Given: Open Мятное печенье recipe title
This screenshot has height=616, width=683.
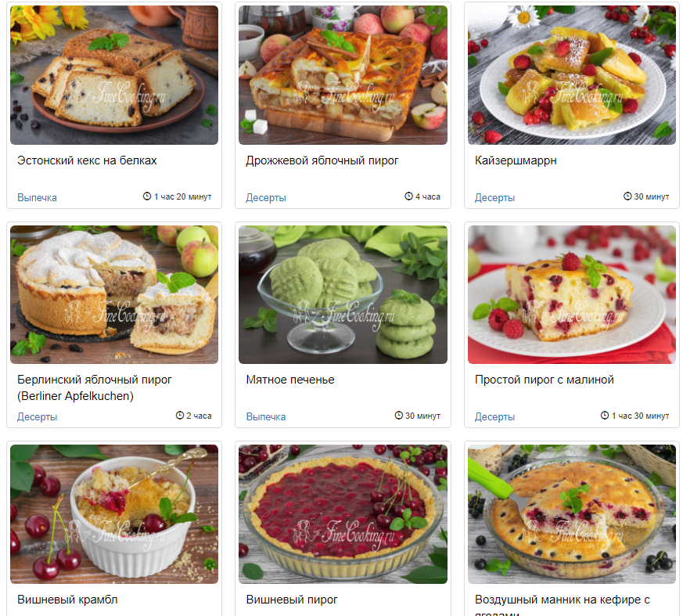Looking at the screenshot, I should [x=290, y=380].
